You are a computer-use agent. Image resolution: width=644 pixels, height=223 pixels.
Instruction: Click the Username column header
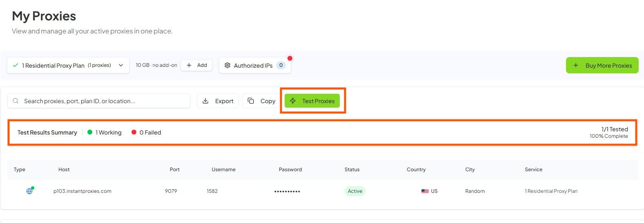point(223,169)
